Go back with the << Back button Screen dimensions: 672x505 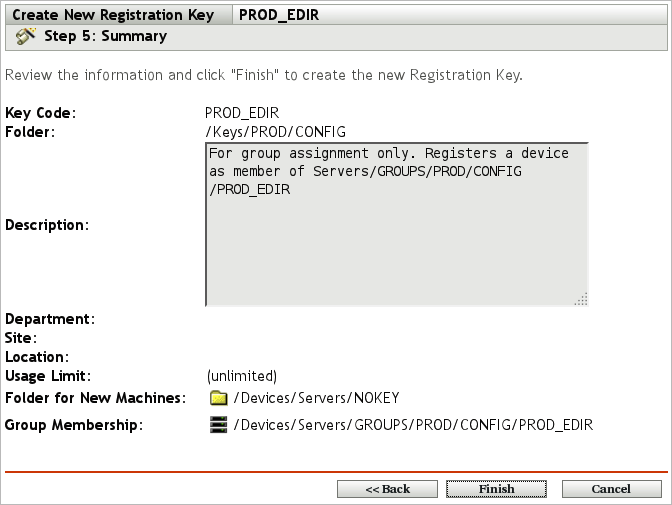coord(387,489)
